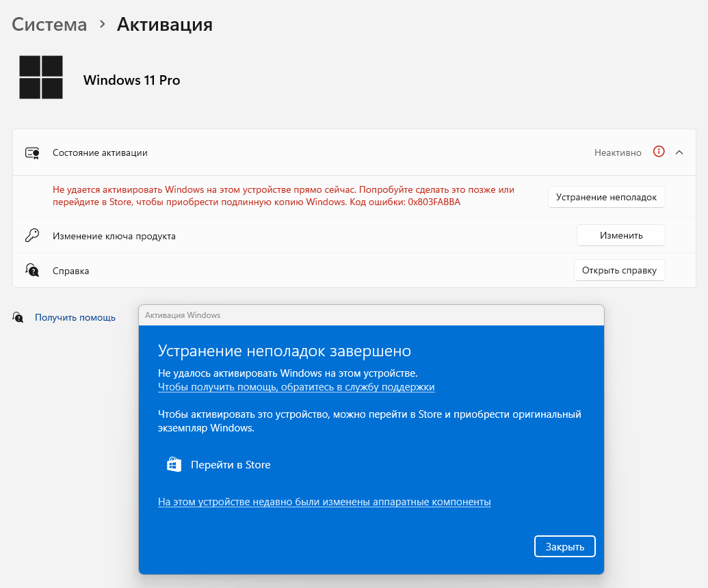Collapse the Состояние активации section chevron
This screenshot has width=708, height=588.
(x=679, y=152)
